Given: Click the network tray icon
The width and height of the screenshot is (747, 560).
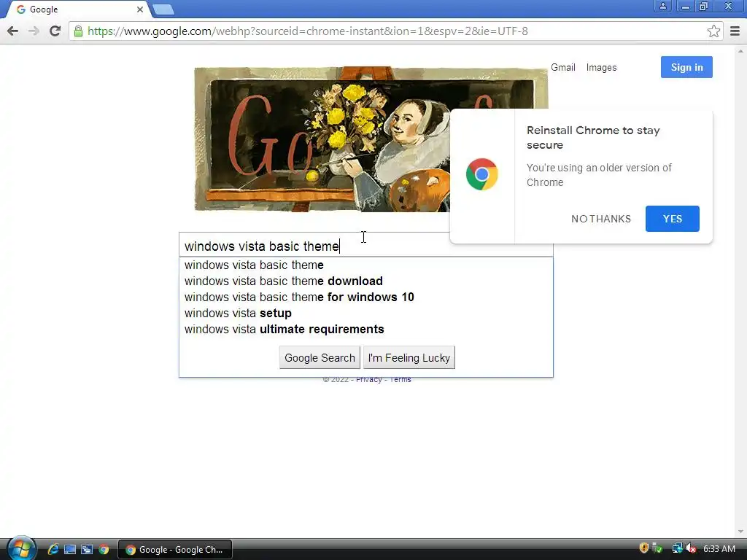Looking at the screenshot, I should [677, 548].
